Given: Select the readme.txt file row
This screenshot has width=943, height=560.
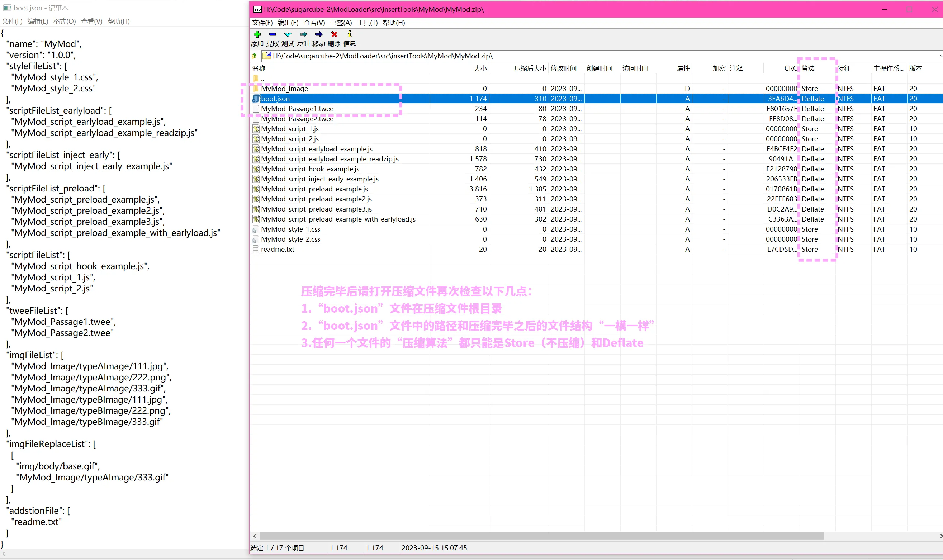Looking at the screenshot, I should point(278,250).
